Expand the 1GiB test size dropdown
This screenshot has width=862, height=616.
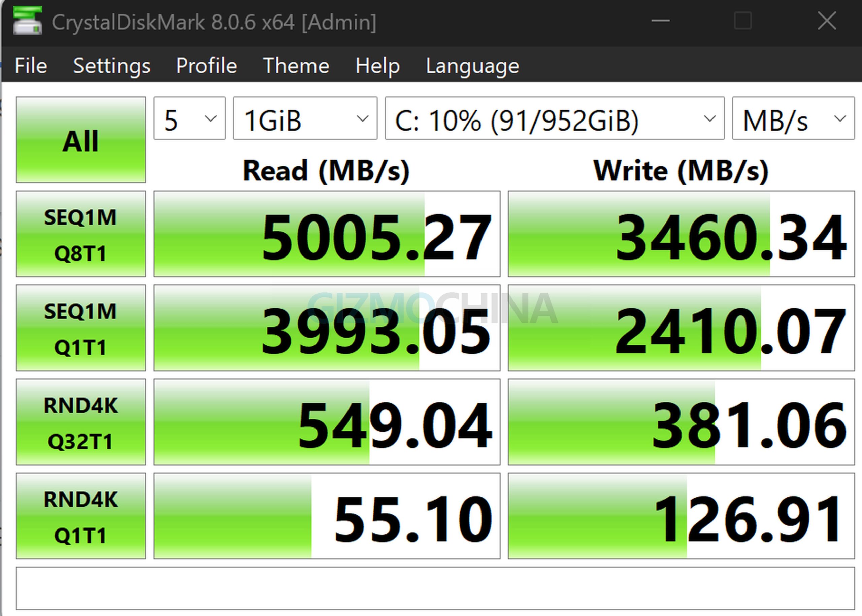[305, 118]
